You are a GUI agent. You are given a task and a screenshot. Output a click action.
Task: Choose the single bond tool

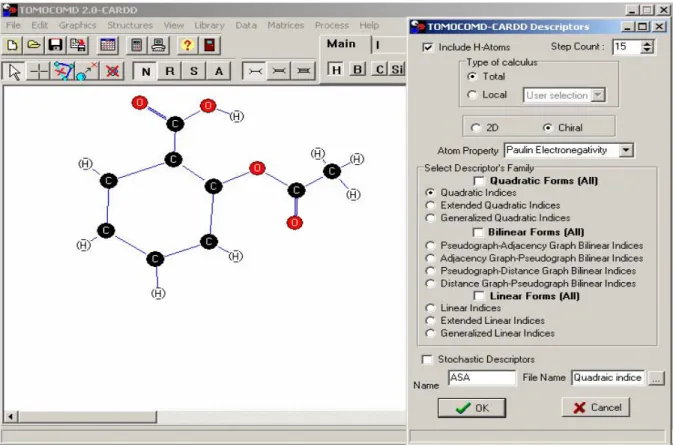point(255,71)
